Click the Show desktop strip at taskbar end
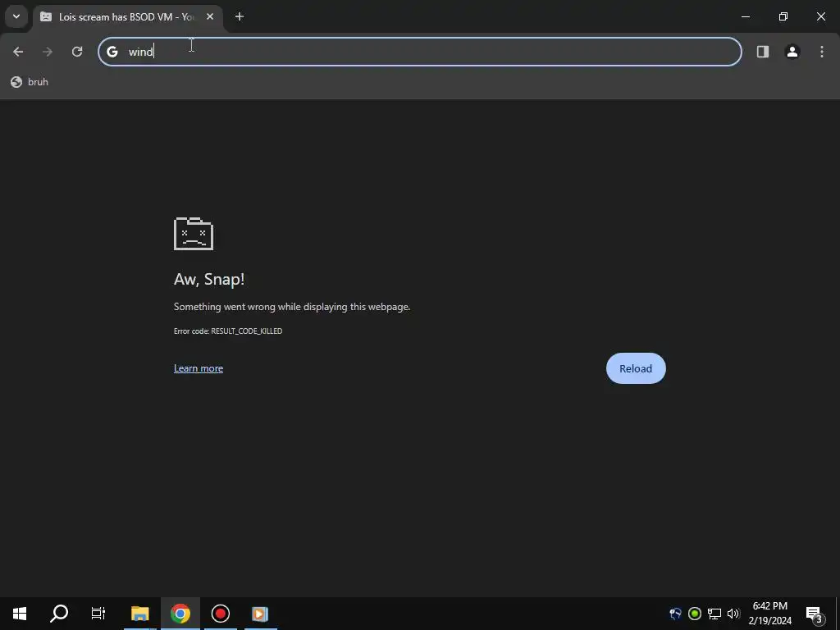The height and width of the screenshot is (630, 840). (x=838, y=614)
